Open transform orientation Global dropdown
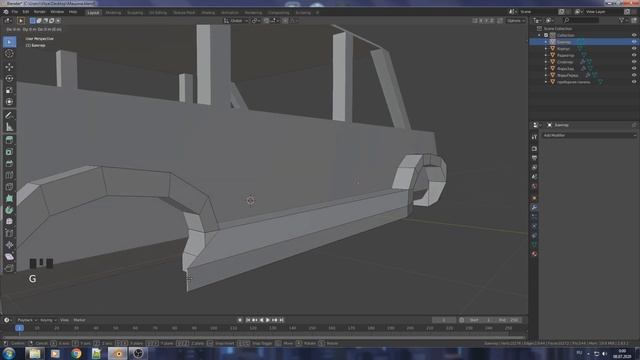This screenshot has width=640, height=360. click(236, 20)
